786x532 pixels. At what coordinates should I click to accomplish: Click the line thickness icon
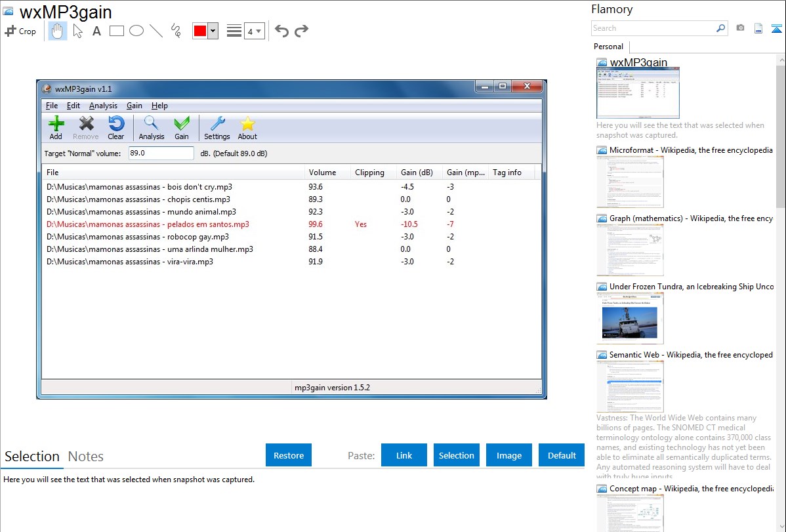point(234,31)
